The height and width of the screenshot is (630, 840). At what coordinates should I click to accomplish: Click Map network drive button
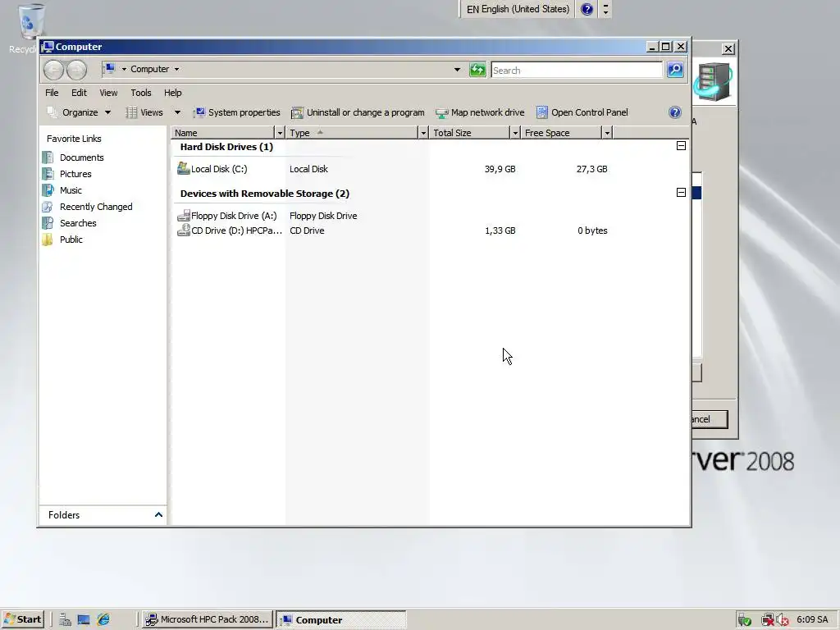coord(480,112)
